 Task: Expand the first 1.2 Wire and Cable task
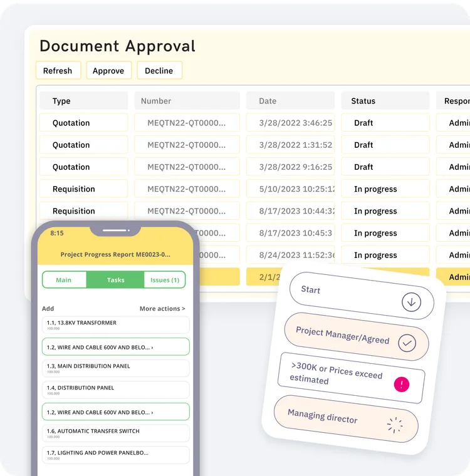click(116, 347)
